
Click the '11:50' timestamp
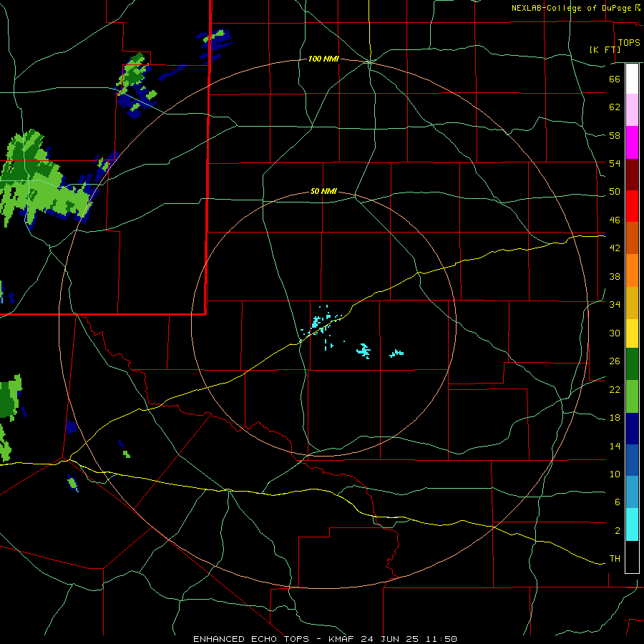(x=440, y=639)
